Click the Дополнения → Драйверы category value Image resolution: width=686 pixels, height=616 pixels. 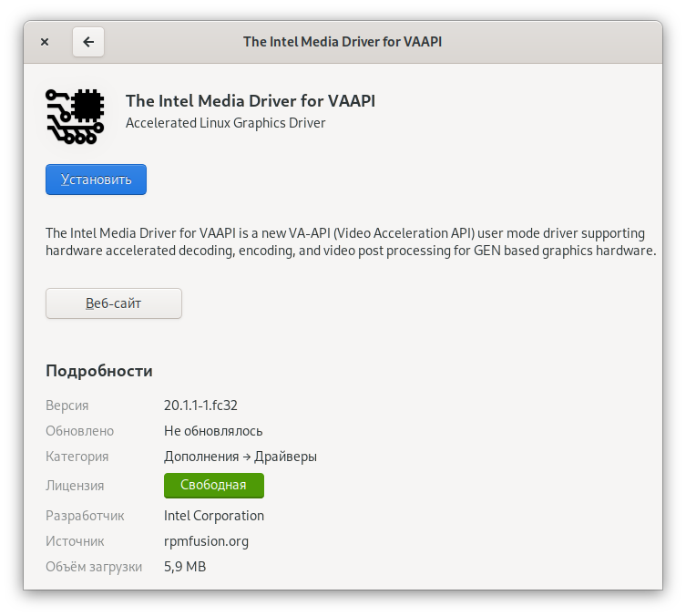[241, 457]
